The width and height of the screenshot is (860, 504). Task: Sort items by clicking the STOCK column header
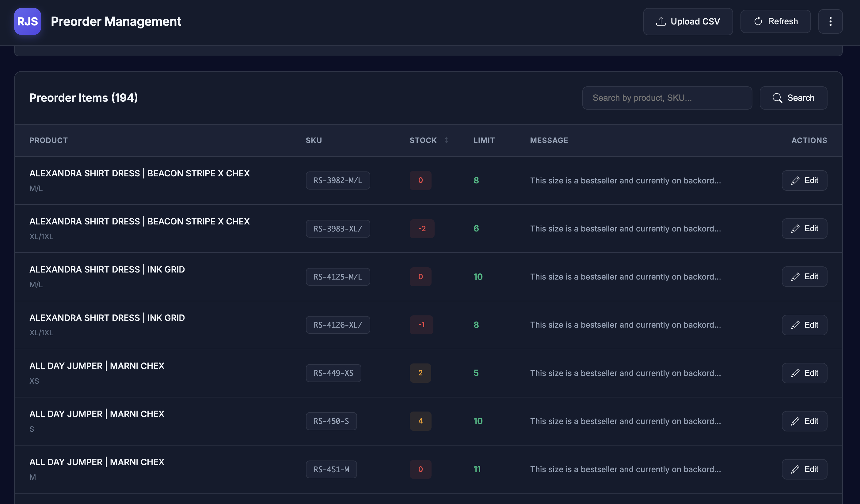pyautogui.click(x=423, y=140)
